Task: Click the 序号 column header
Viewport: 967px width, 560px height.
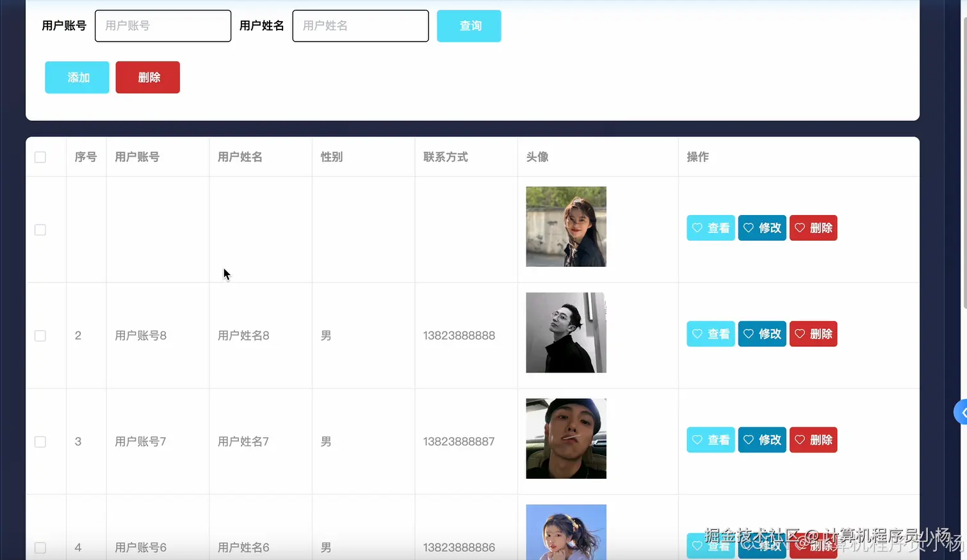Action: 86,157
